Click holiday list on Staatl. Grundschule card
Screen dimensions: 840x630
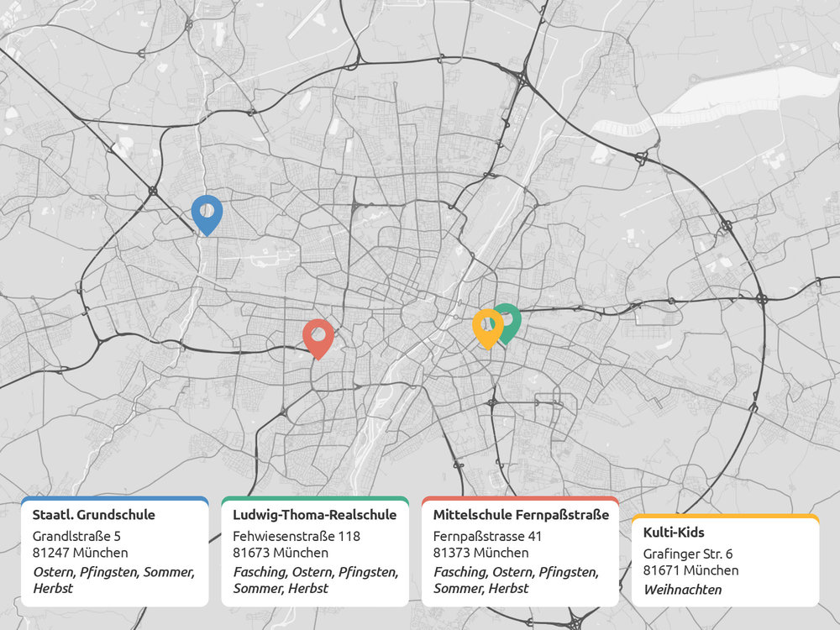[x=113, y=580]
